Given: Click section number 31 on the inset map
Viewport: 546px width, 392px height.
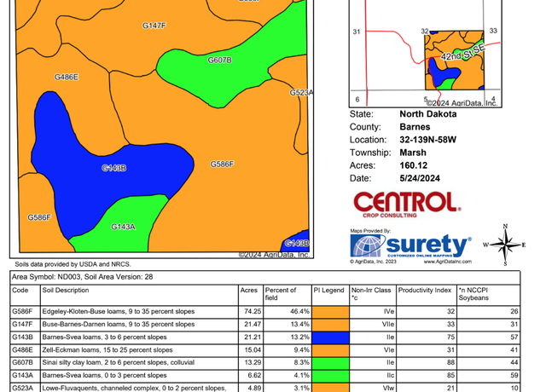Looking at the screenshot, I should [x=357, y=32].
